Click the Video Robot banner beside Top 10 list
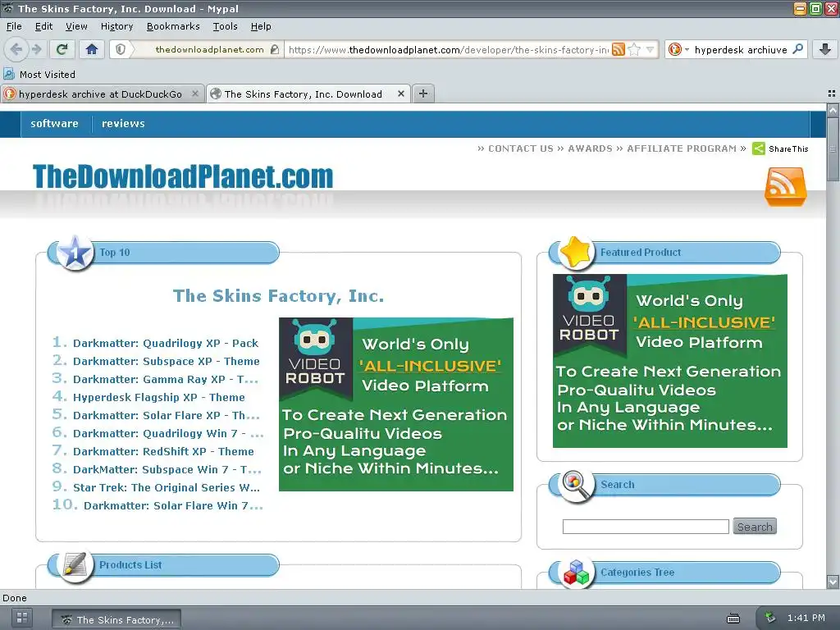The image size is (840, 630). pos(396,404)
